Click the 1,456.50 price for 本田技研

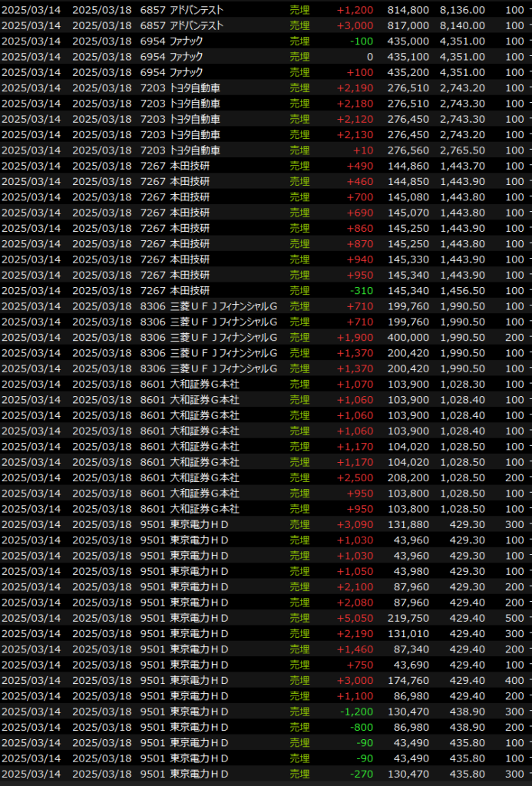tap(462, 291)
